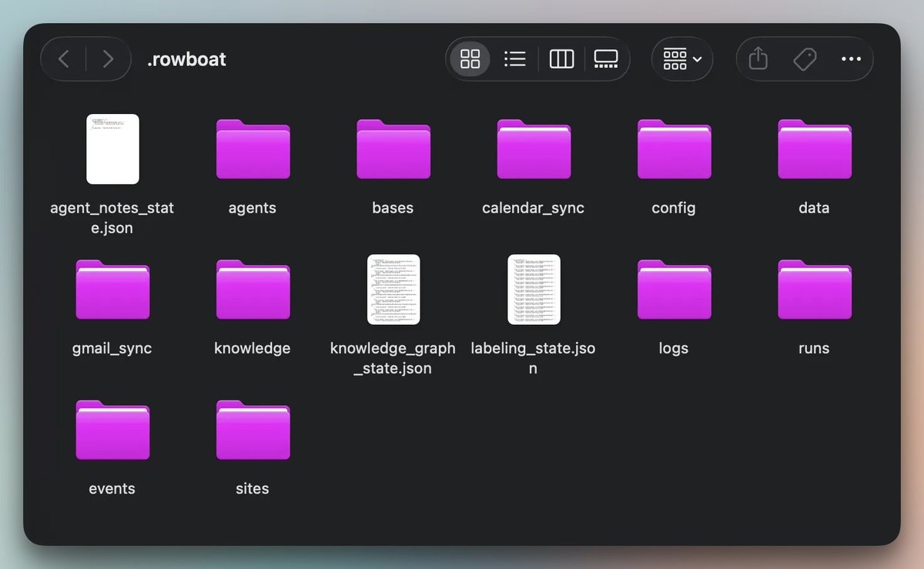Click the 'calendar_sync' name label

[x=534, y=208]
